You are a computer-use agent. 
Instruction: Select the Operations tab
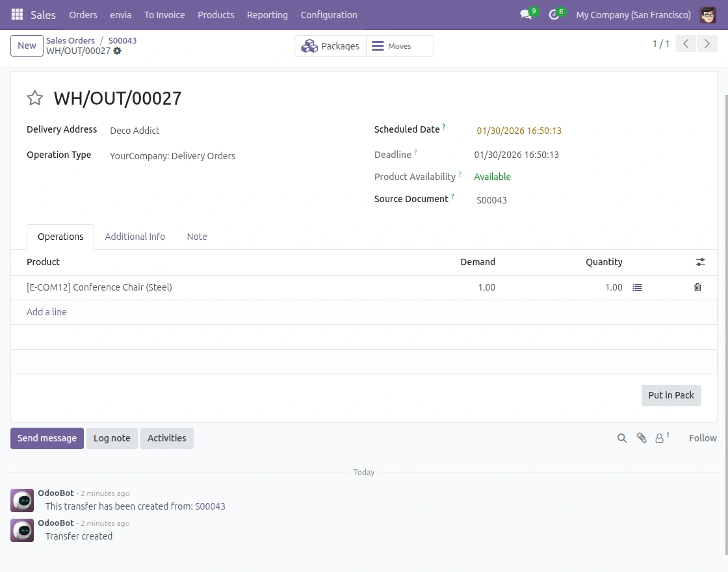(60, 237)
